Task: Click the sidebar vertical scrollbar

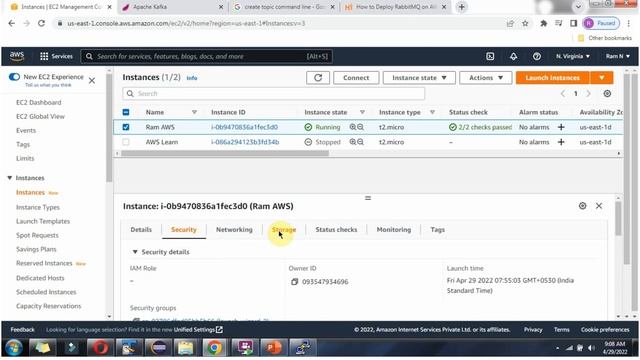Action: [x=109, y=128]
